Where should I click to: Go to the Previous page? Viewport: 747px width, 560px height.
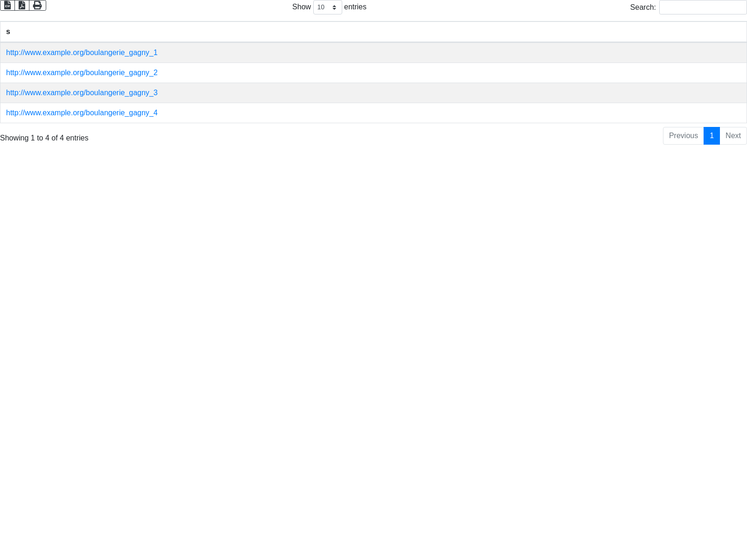pyautogui.click(x=683, y=136)
